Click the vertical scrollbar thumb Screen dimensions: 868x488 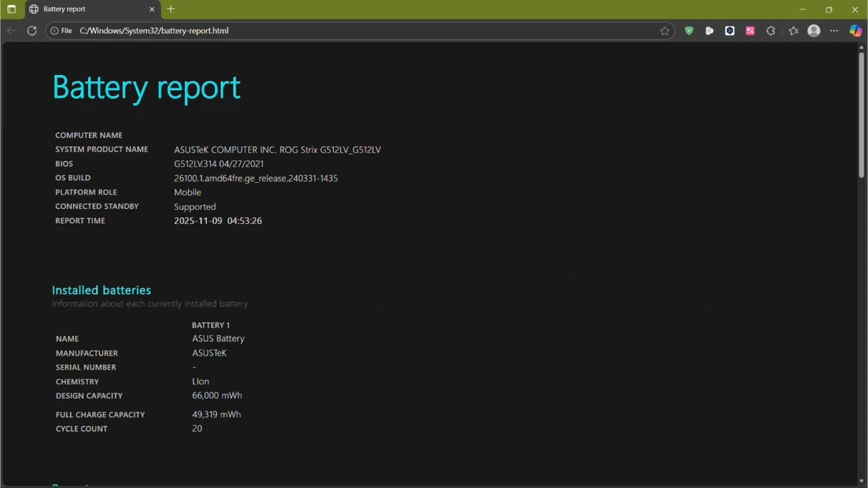click(861, 115)
